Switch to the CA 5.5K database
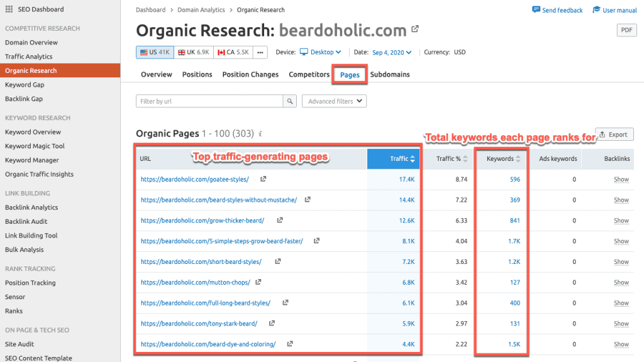 tap(233, 52)
